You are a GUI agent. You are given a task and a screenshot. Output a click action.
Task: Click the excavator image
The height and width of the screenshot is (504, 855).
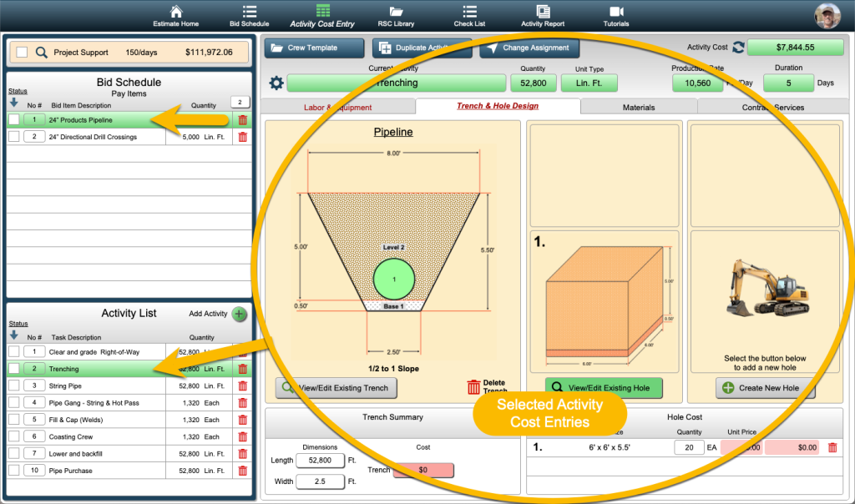coord(768,289)
